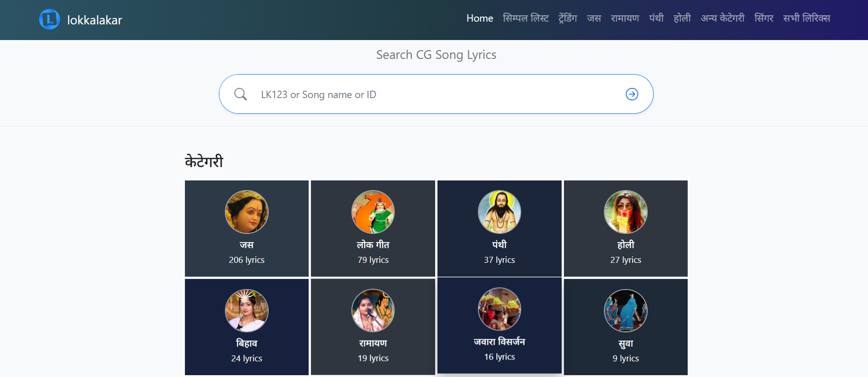The width and height of the screenshot is (868, 377).
Task: Select the लोक गीत category picture
Action: (373, 212)
